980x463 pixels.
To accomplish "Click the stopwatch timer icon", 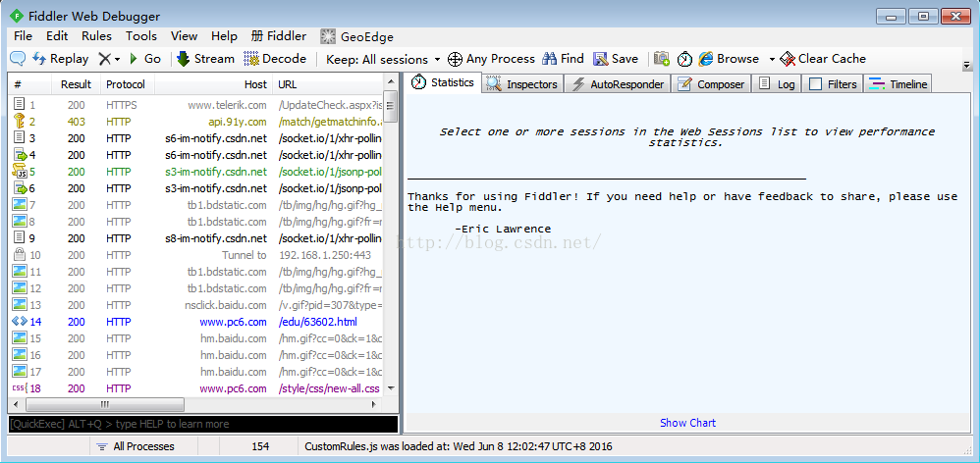I will click(x=685, y=59).
